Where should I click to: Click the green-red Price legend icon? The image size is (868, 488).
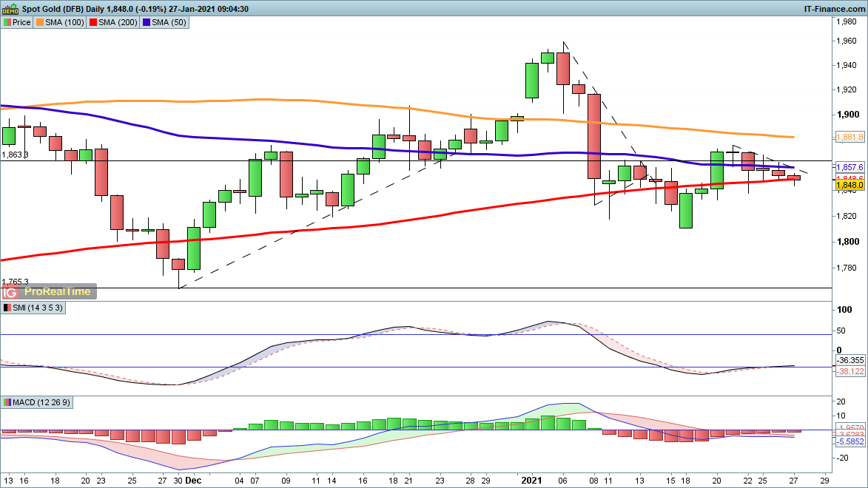7,23
